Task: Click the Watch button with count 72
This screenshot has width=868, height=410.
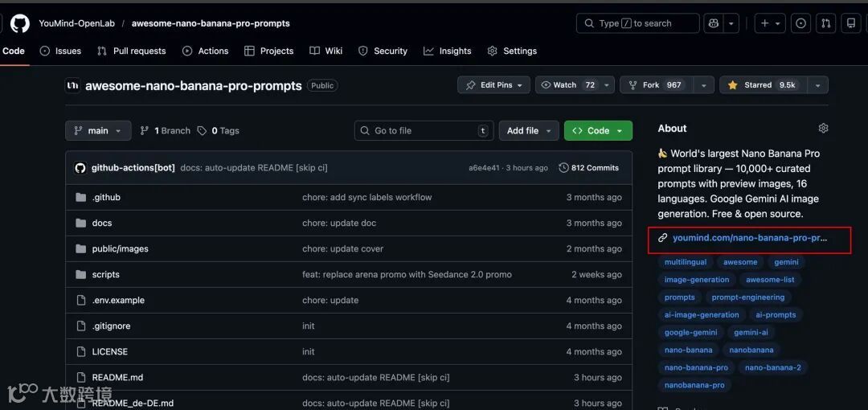Action: tap(568, 84)
